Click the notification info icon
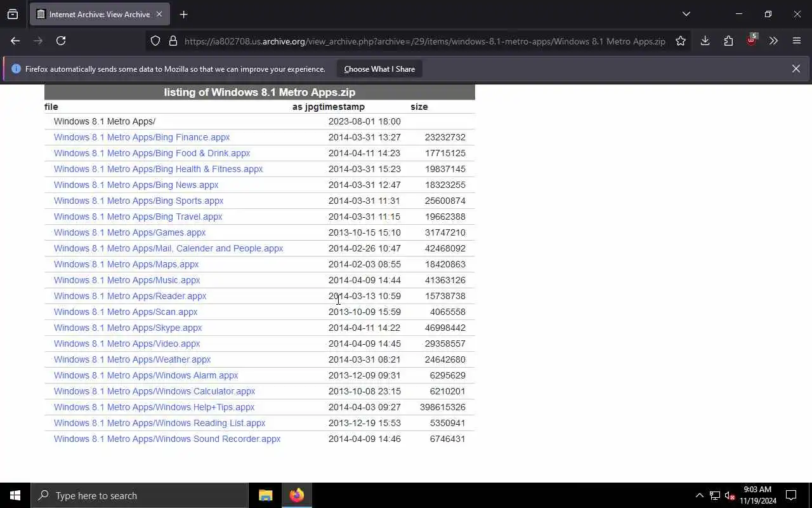 [16, 69]
